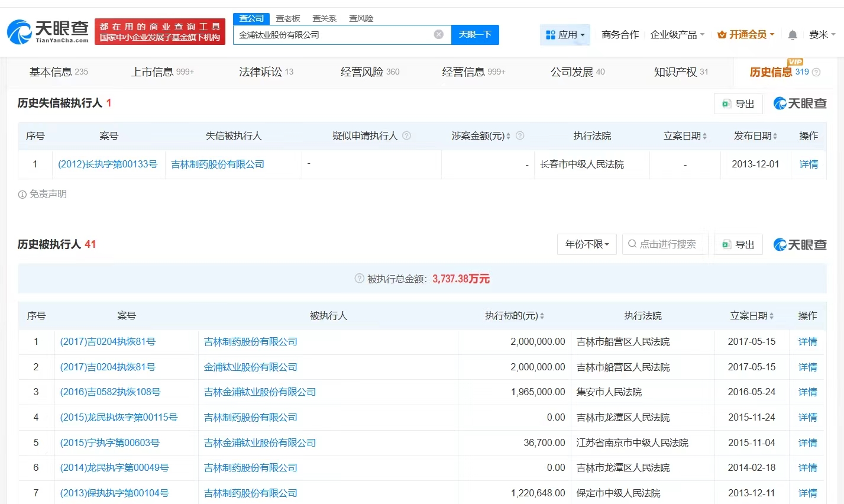The width and height of the screenshot is (844, 504).
Task: View 详情 for row 7 of 历史被执行人
Action: point(808,493)
